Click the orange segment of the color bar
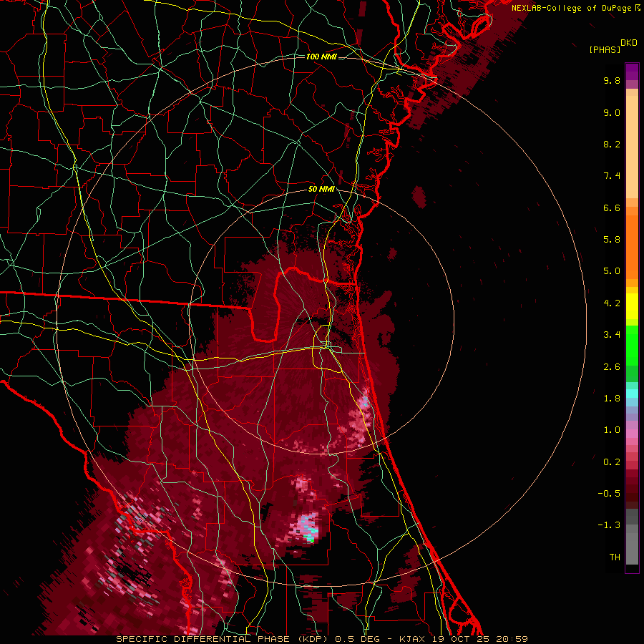This screenshot has height=644, width=644. [632, 248]
